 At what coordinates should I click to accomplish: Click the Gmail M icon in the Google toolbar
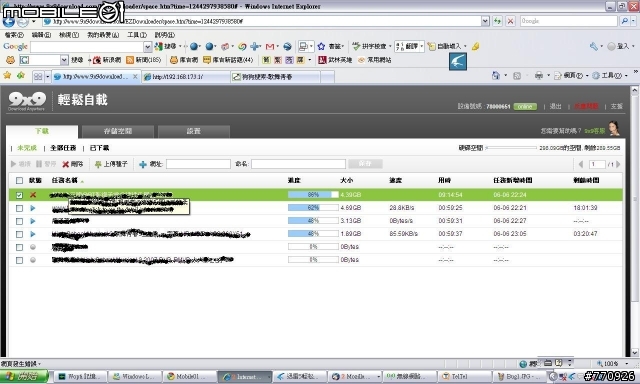[x=270, y=47]
